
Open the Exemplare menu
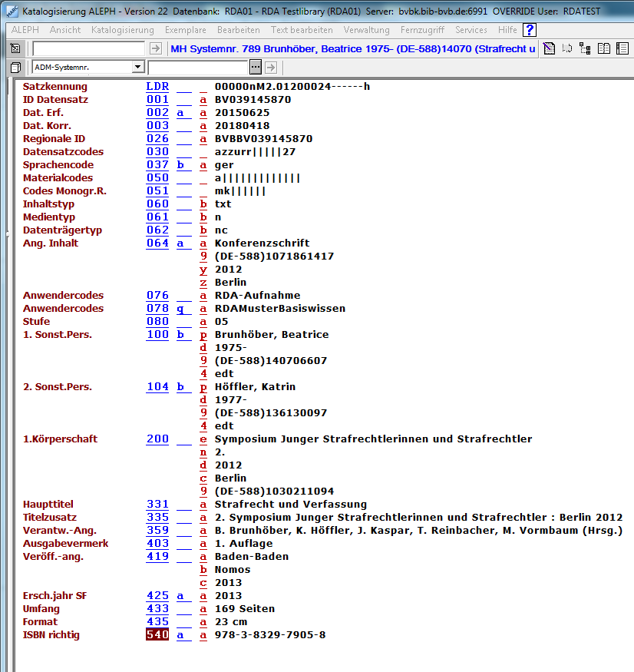185,30
